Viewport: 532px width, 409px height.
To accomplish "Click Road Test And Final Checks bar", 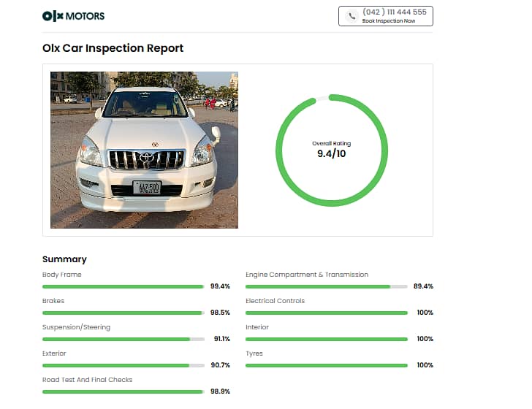I will coord(123,391).
